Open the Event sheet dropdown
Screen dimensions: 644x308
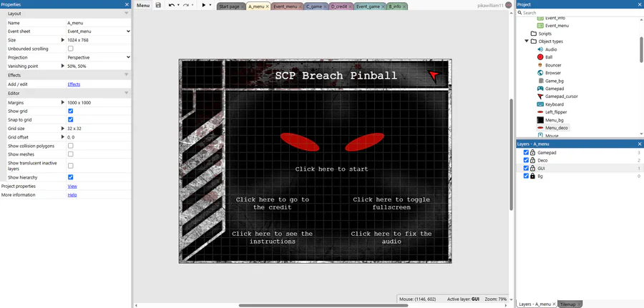(99, 31)
